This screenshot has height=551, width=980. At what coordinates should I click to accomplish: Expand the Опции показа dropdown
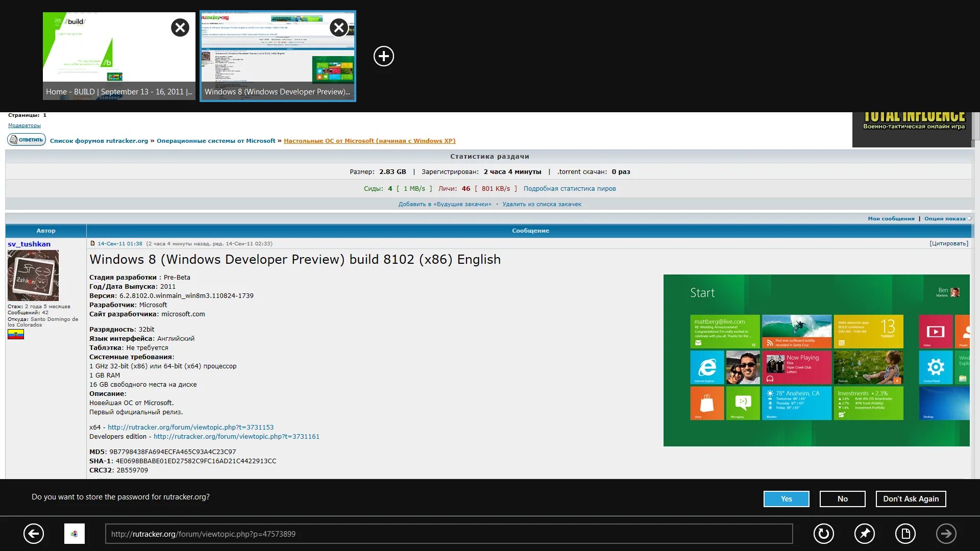pos(948,219)
